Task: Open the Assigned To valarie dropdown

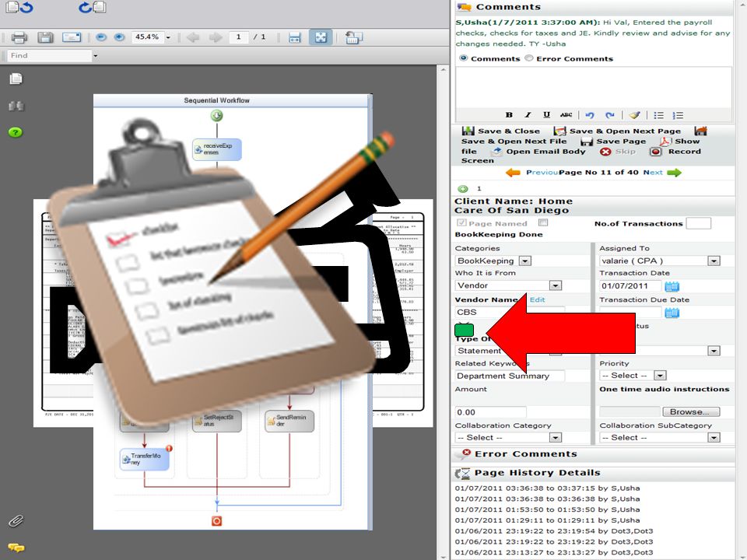Action: click(x=714, y=261)
